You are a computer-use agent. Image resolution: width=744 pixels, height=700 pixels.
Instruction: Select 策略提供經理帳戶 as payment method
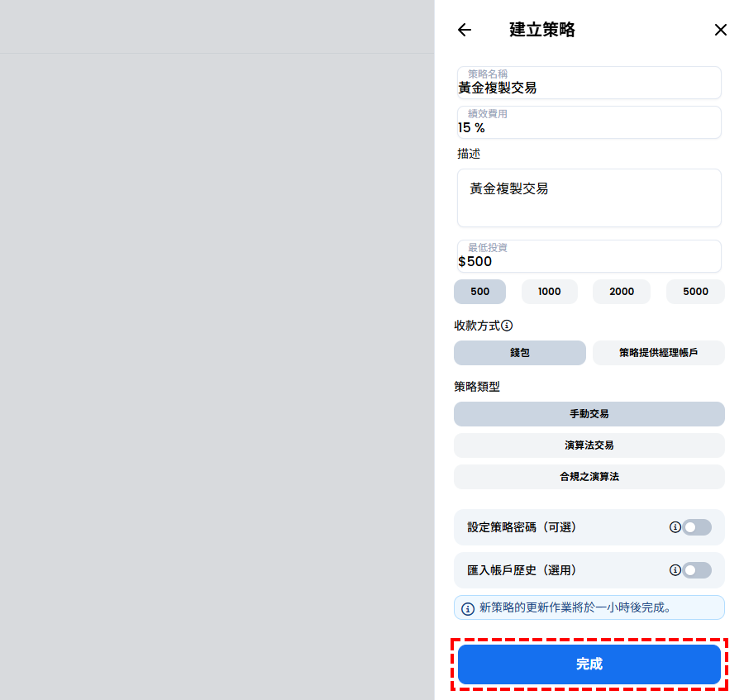(x=659, y=353)
